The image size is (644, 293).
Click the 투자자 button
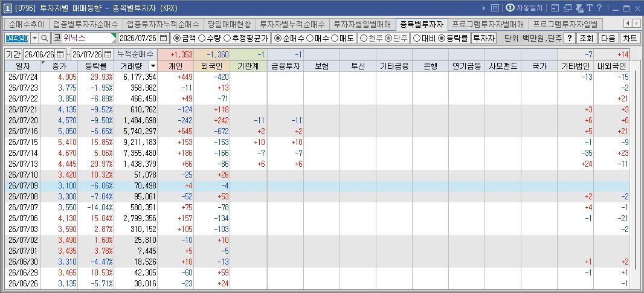483,38
